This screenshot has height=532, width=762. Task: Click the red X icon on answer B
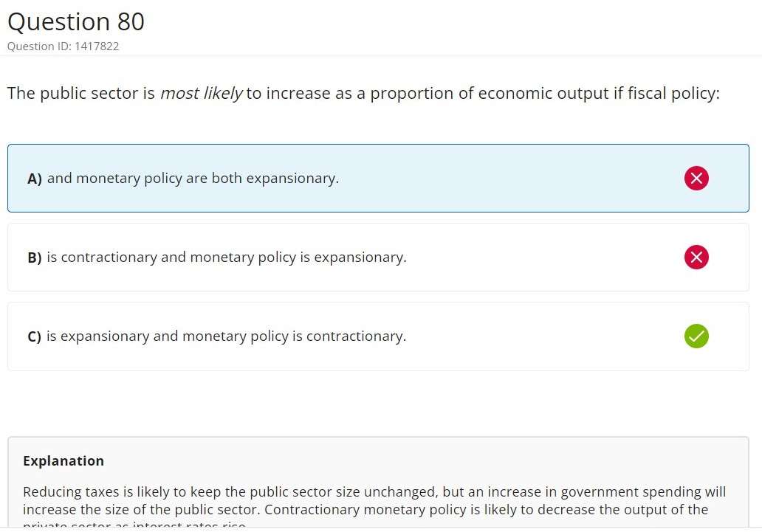[x=696, y=257]
